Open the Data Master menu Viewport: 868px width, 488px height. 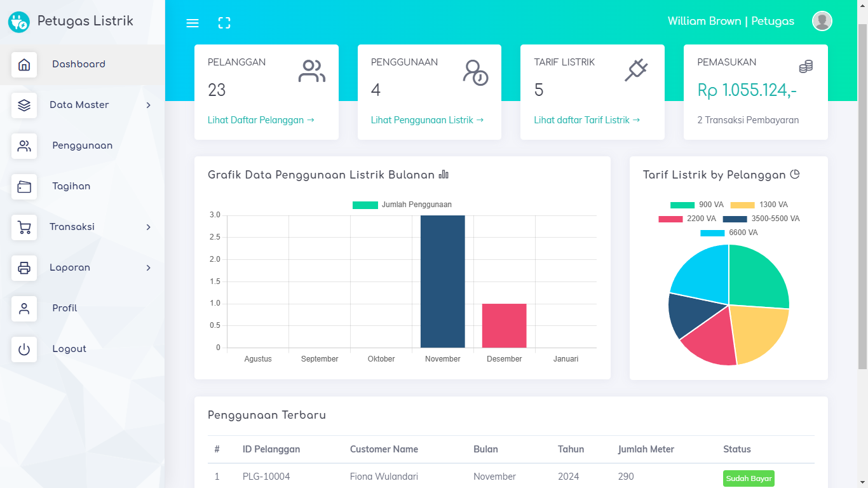(82, 105)
